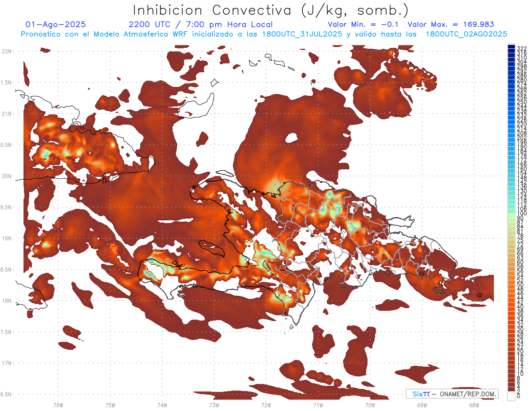Click the forecast date '01-Ago-2025'
Viewport: 532px width, 411px height.
56,24
